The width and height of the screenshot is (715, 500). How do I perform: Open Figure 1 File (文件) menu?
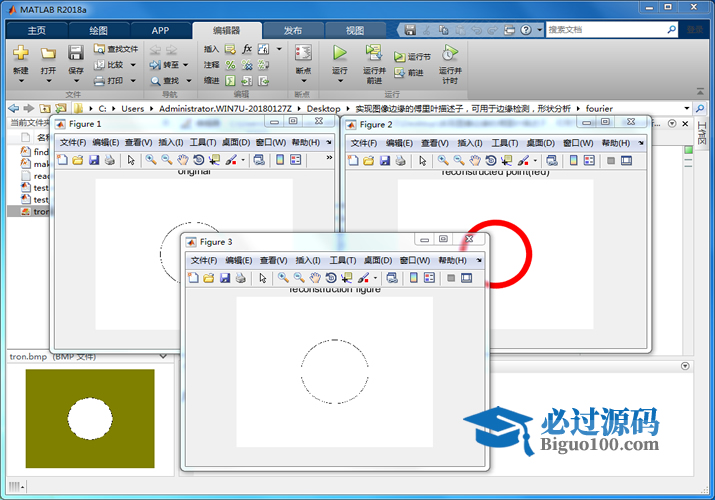click(73, 143)
